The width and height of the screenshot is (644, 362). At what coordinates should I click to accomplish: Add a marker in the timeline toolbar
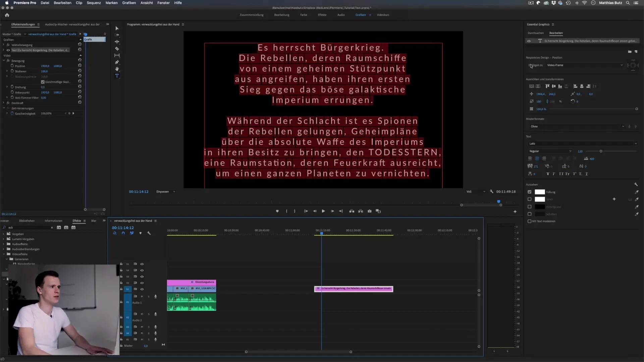[140, 233]
